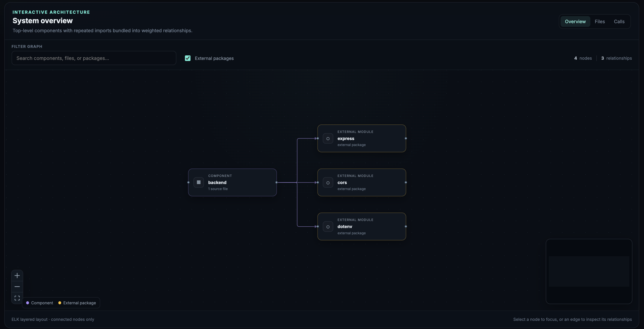Switch to the Files tab
The width and height of the screenshot is (644, 329).
point(600,21)
